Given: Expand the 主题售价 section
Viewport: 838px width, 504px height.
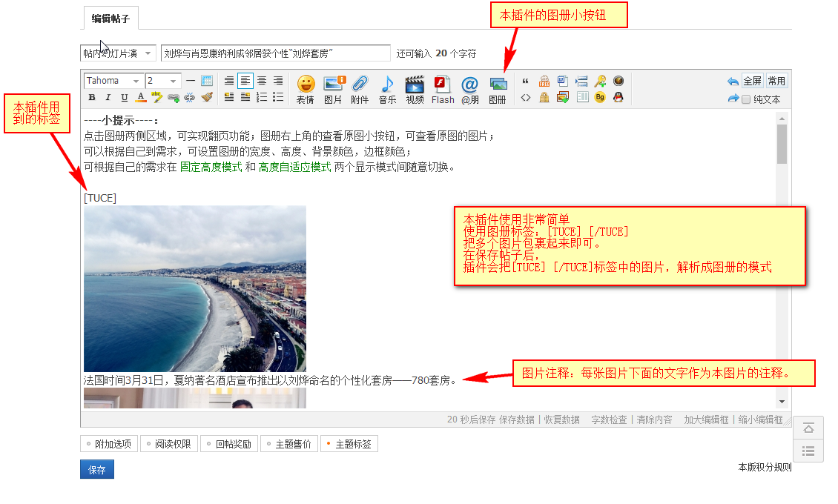Looking at the screenshot, I should click(x=289, y=444).
